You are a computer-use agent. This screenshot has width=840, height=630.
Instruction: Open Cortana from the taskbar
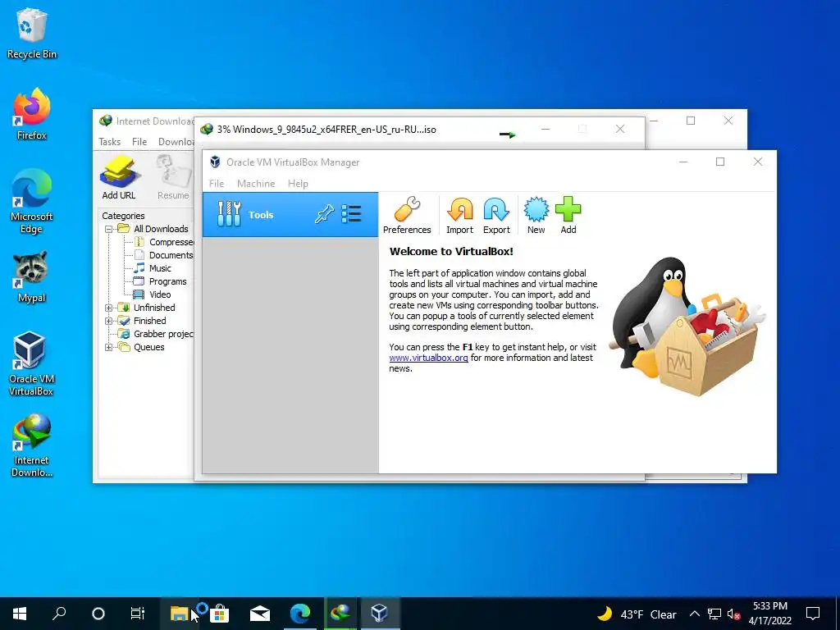98,614
